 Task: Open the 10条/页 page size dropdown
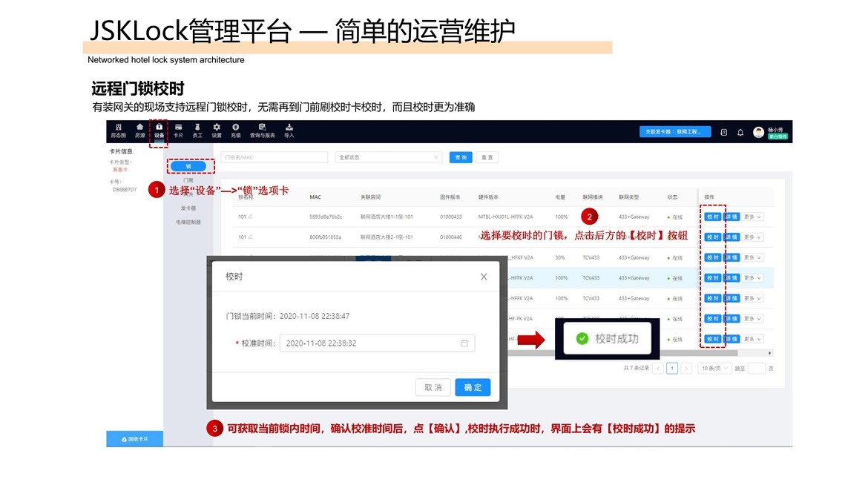715,368
